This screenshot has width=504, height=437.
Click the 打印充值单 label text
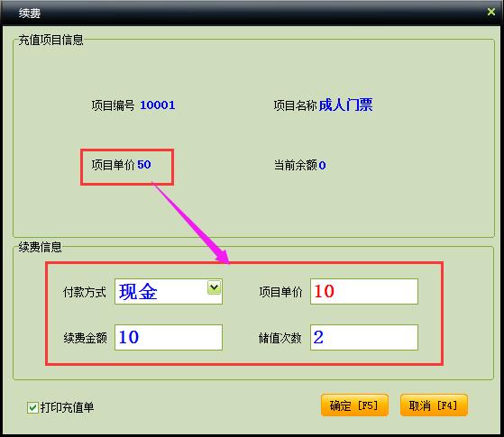[x=68, y=407]
